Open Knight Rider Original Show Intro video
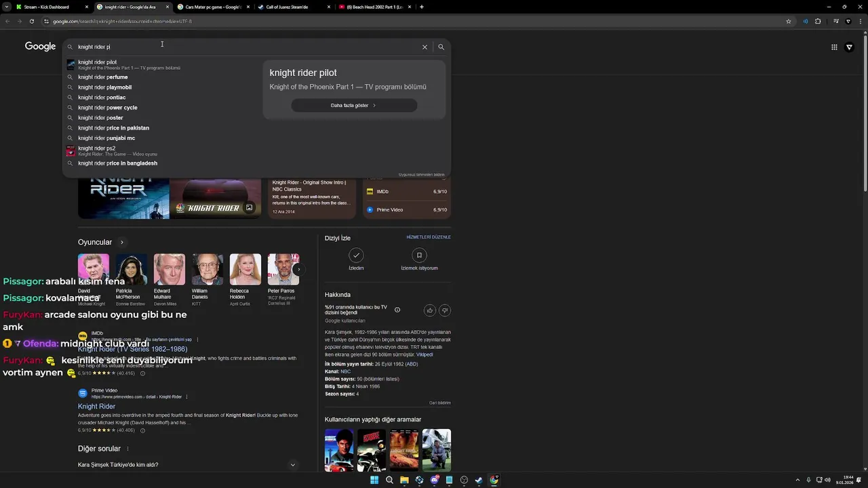The height and width of the screenshot is (488, 868). pos(311,197)
